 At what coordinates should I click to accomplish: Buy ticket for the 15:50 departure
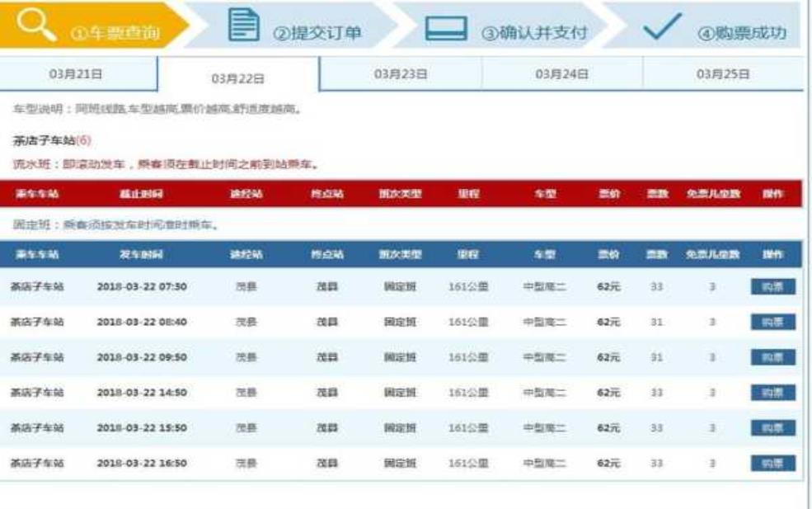click(773, 427)
